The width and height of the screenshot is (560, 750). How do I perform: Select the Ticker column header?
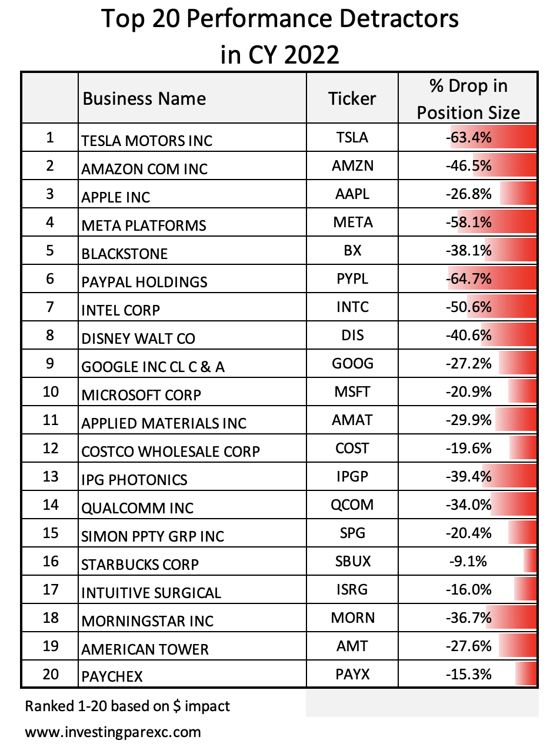(x=352, y=98)
